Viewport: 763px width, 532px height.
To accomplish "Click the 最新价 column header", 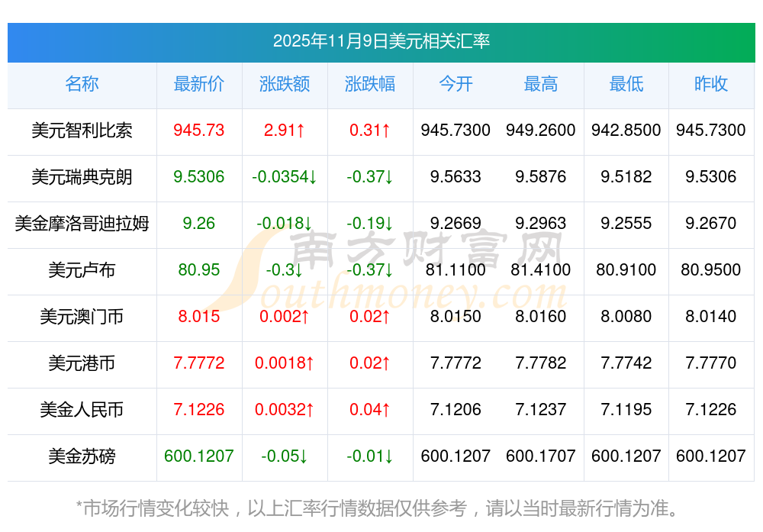I will (x=198, y=84).
